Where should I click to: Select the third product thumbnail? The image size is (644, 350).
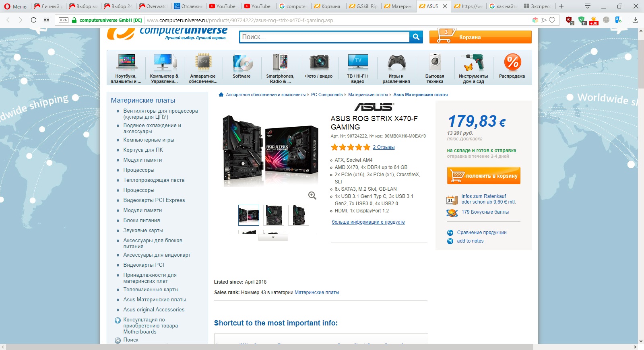[299, 215]
